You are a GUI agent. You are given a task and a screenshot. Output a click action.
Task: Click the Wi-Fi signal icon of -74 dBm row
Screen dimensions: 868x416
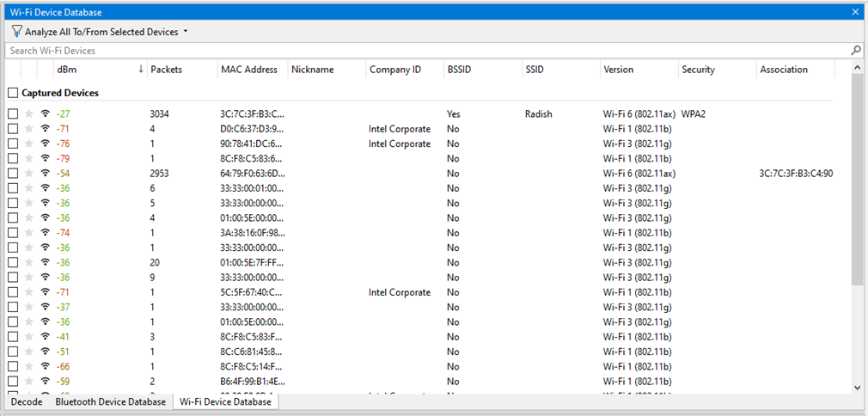point(46,233)
